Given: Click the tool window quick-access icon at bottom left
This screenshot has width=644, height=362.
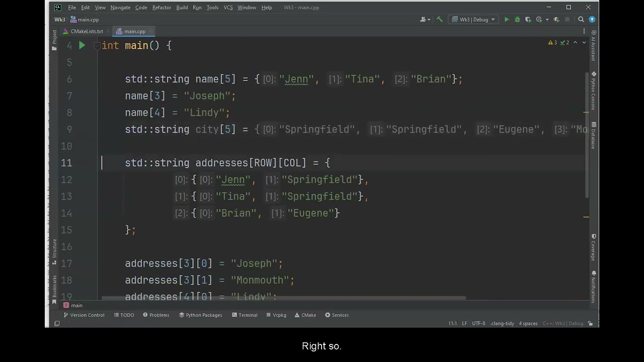Looking at the screenshot, I should click(x=57, y=324).
